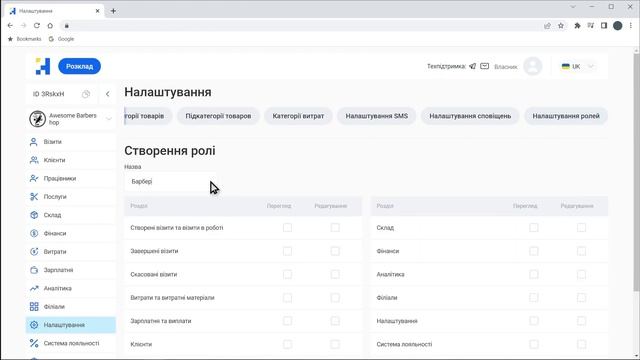This screenshot has width=640, height=360.
Task: Click the Назва role name field
Action: click(x=171, y=182)
